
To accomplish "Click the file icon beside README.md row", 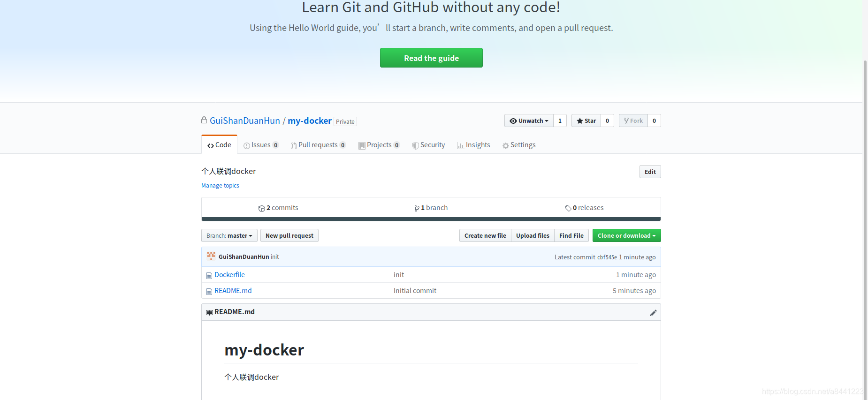I will click(209, 291).
